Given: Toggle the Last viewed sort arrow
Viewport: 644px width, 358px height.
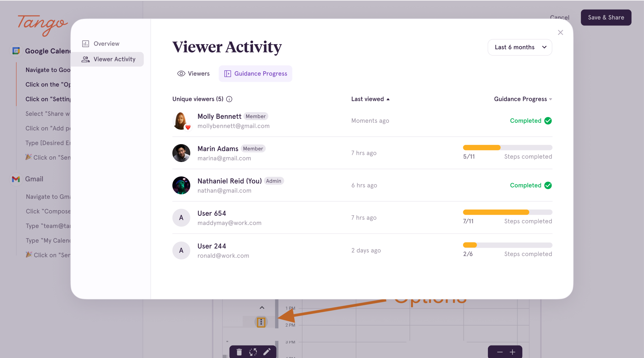Looking at the screenshot, I should point(388,99).
